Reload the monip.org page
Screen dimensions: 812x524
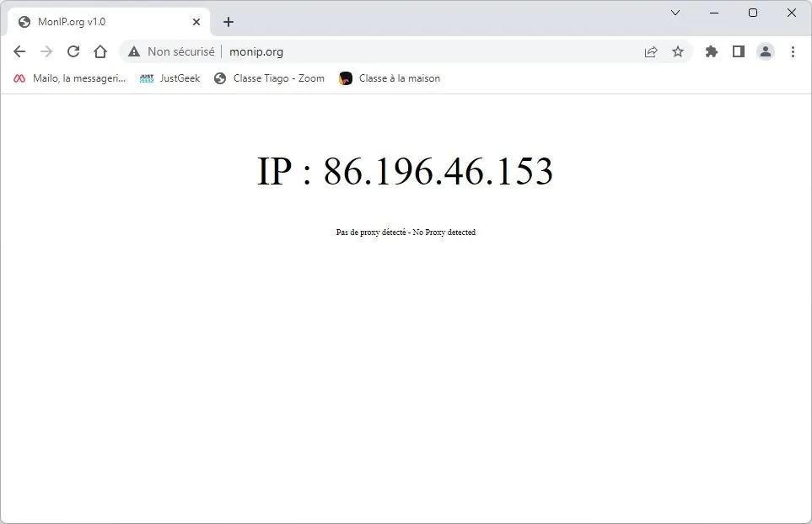[73, 51]
